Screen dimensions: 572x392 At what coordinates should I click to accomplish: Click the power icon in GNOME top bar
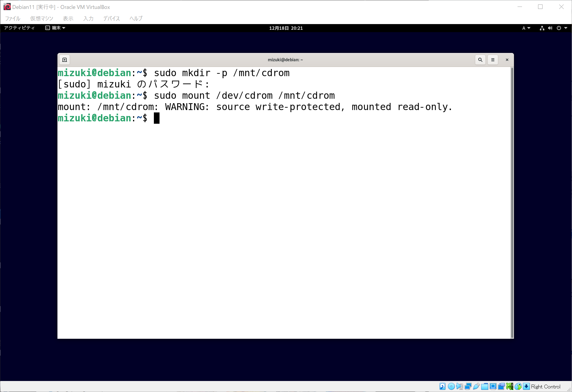[559, 28]
